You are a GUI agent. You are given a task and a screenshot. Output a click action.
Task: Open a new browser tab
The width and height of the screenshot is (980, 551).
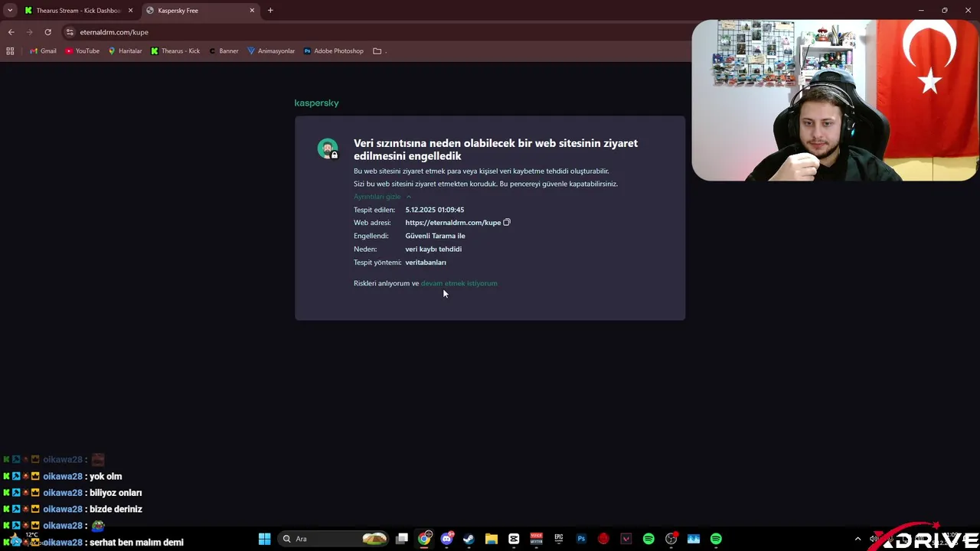[x=270, y=11]
